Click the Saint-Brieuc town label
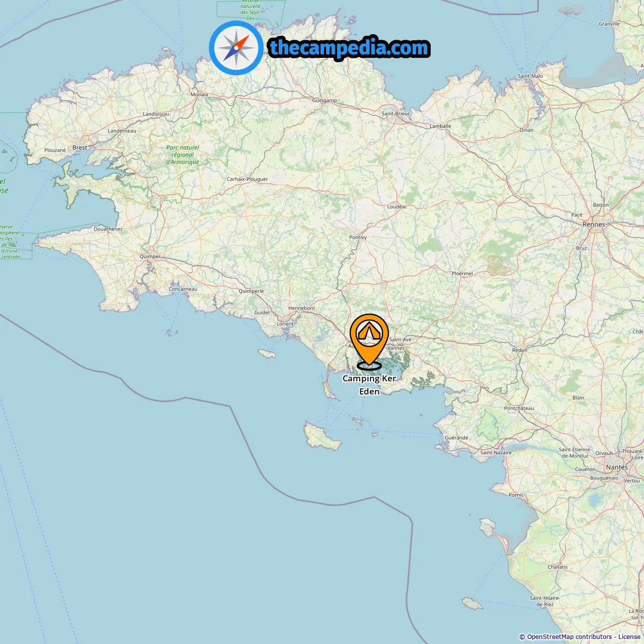 pos(396,114)
